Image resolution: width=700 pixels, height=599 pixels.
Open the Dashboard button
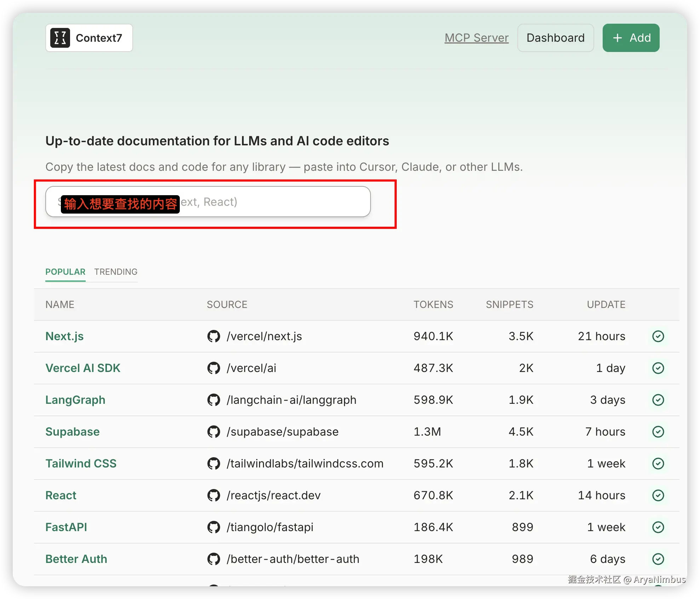point(555,38)
